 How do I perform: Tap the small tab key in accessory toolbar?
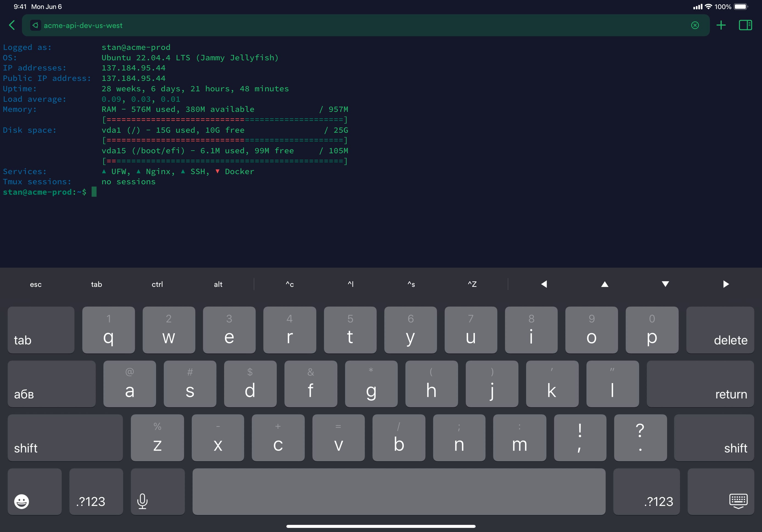click(97, 284)
